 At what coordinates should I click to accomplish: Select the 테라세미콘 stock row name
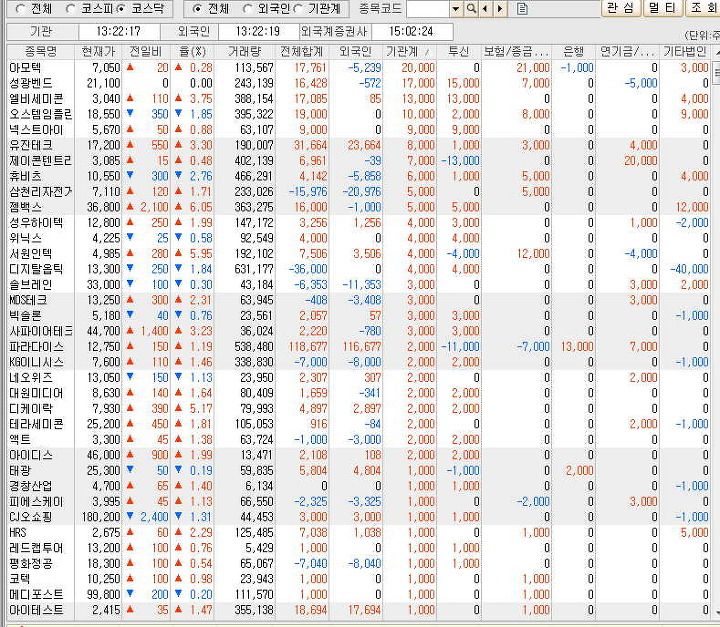(x=36, y=424)
